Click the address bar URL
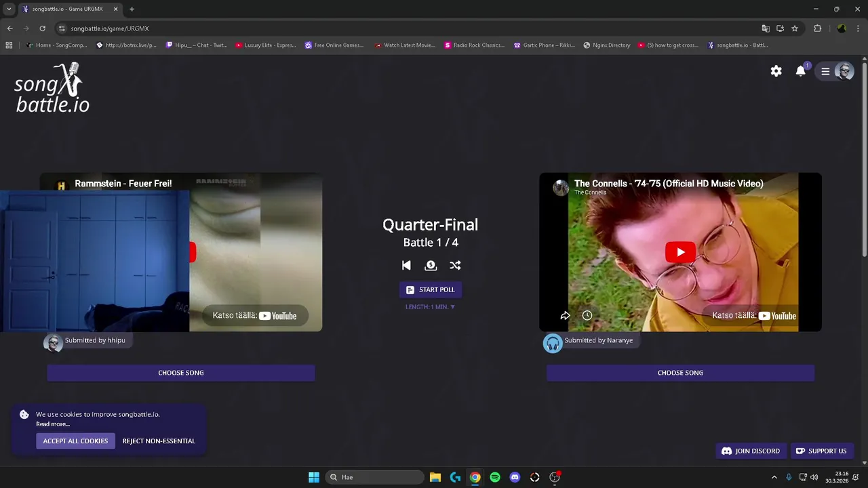Screen dimensions: 868x488 (x=110, y=28)
